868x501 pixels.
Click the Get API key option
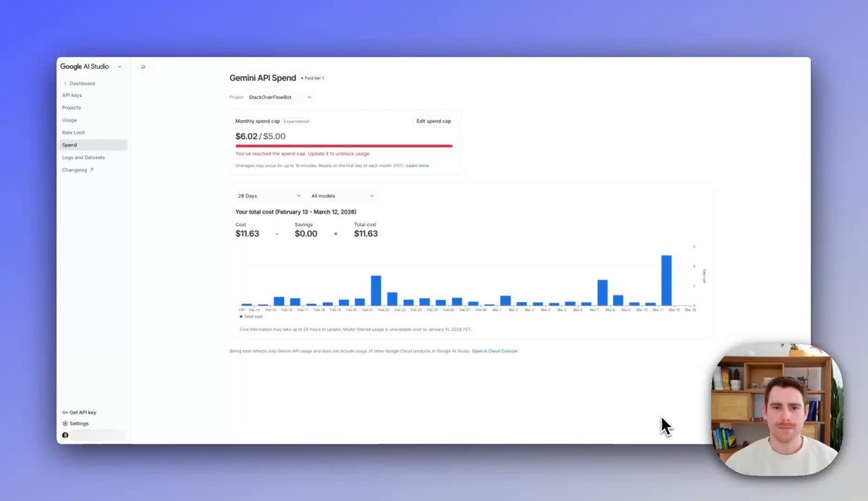(79, 413)
